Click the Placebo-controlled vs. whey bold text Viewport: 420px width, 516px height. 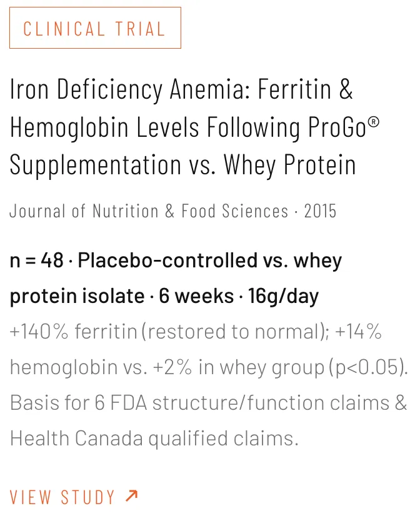[x=209, y=261]
